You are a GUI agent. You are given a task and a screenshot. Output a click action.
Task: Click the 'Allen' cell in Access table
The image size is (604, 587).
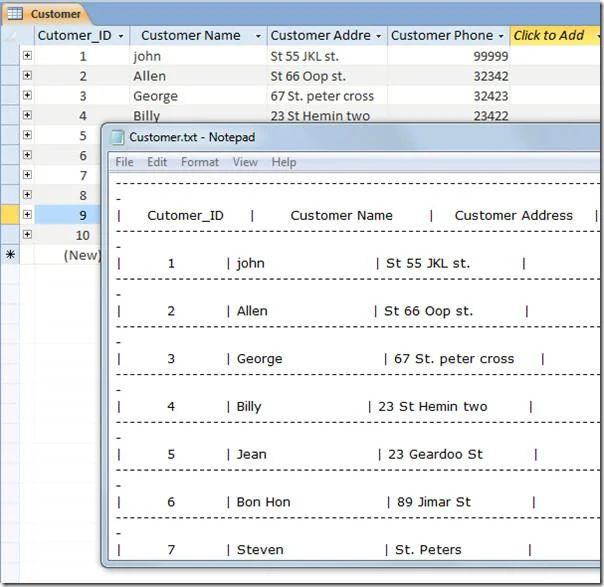point(198,76)
